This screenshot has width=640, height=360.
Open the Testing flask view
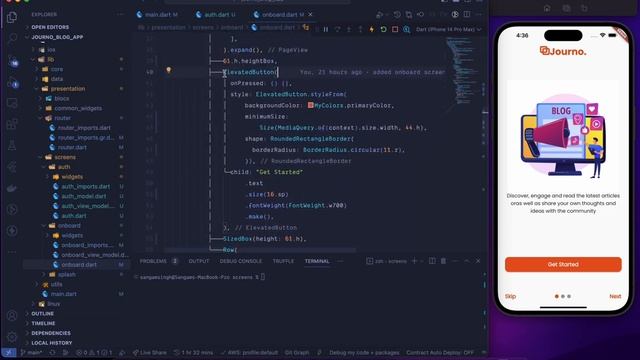pyautogui.click(x=12, y=145)
